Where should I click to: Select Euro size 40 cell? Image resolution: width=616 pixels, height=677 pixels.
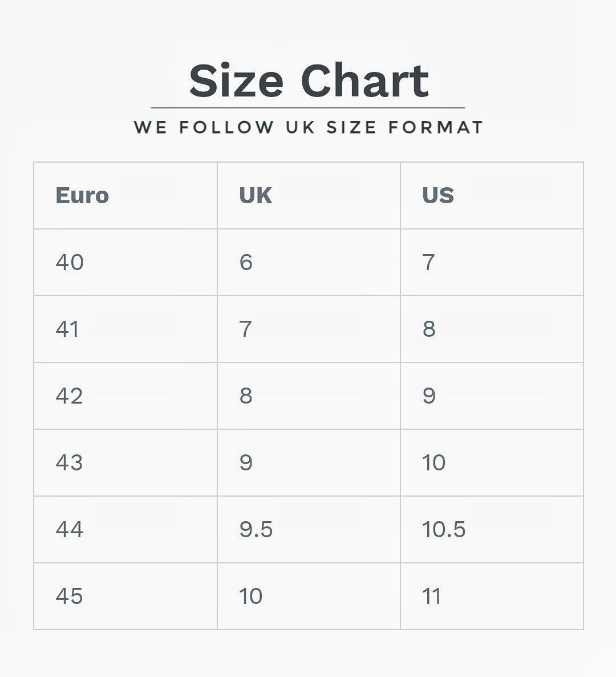click(125, 263)
